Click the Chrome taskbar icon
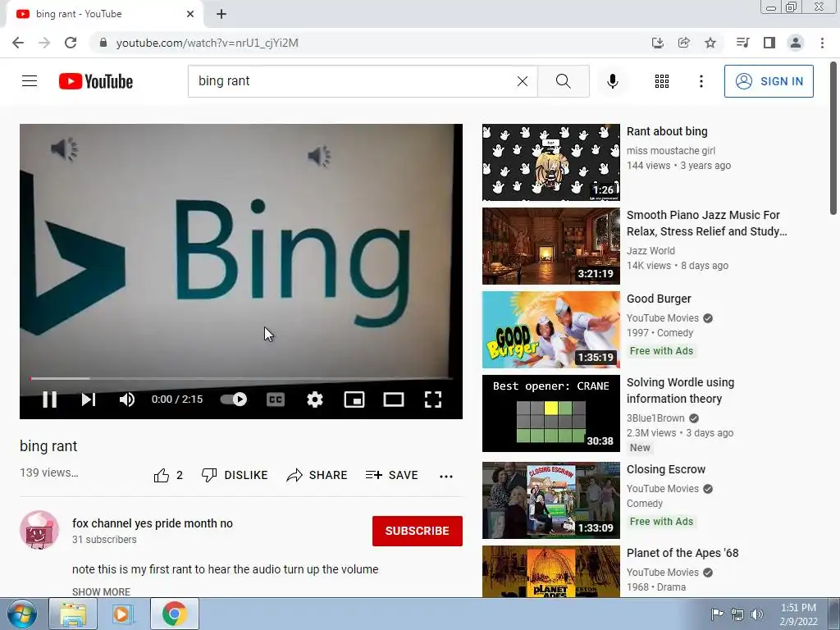The image size is (840, 630). coord(175,614)
